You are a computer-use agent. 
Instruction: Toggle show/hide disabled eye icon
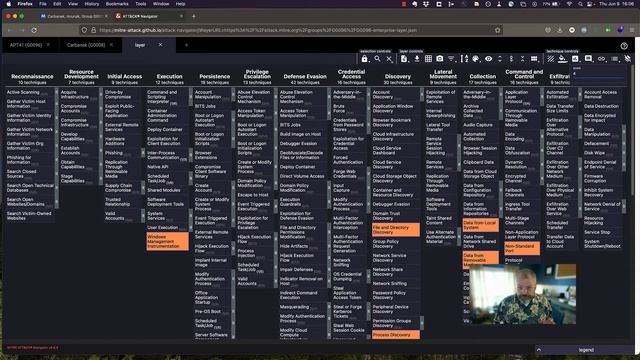[488, 59]
